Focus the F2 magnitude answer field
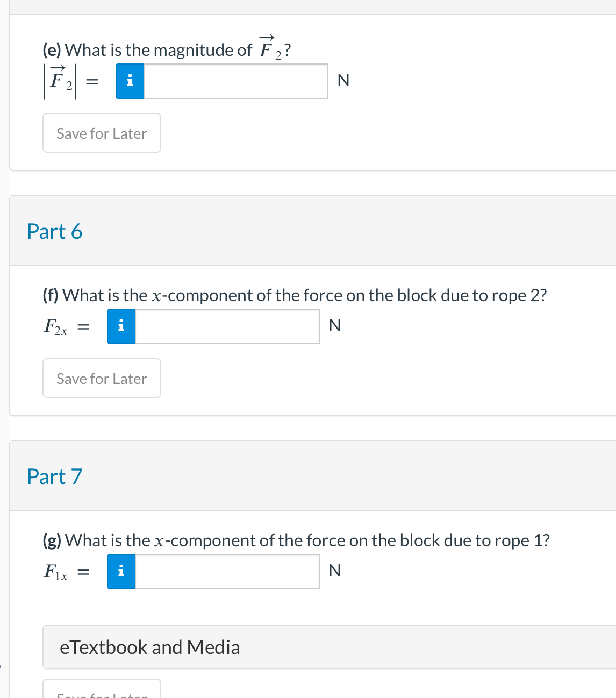Screen dimensions: 616x698 pyautogui.click(x=235, y=81)
